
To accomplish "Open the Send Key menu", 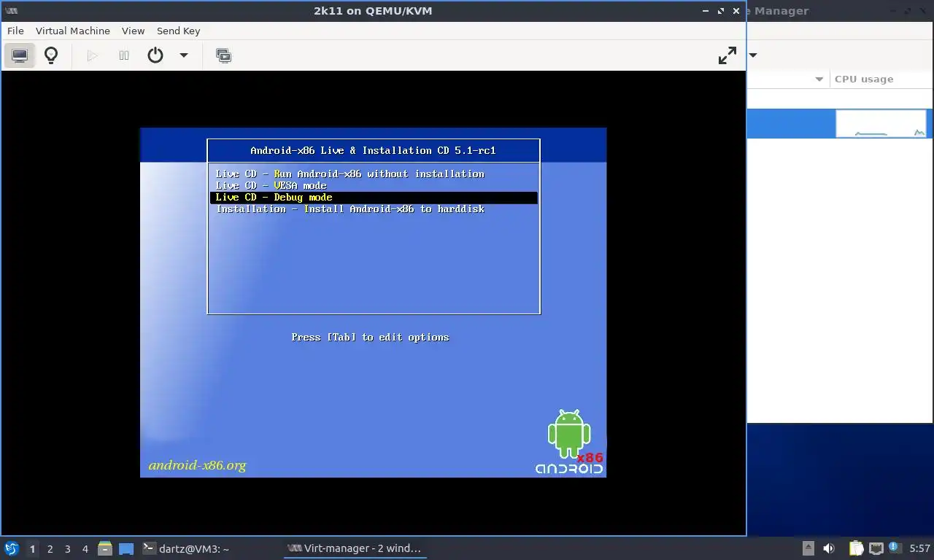I will 178,31.
